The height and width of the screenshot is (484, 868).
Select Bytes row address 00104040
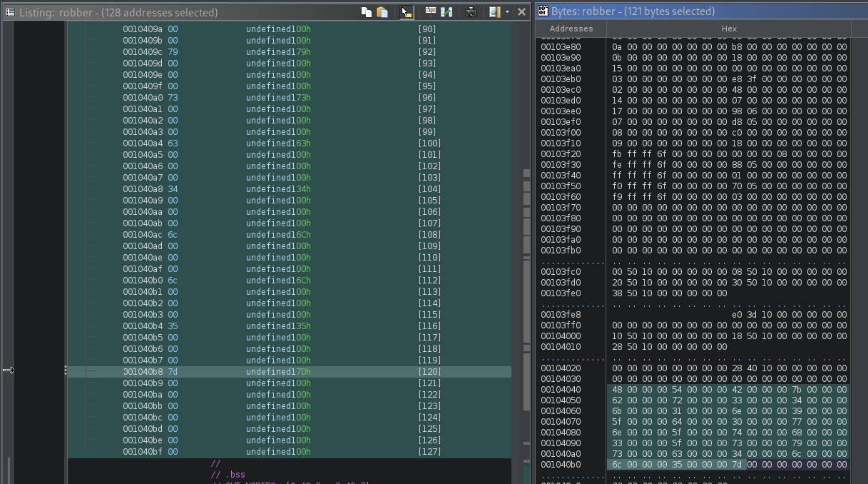point(561,390)
